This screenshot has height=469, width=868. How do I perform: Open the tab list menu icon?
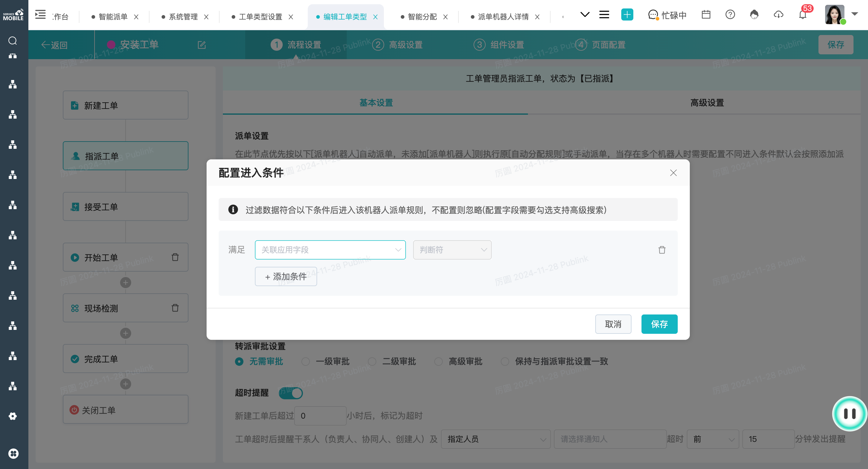point(604,15)
